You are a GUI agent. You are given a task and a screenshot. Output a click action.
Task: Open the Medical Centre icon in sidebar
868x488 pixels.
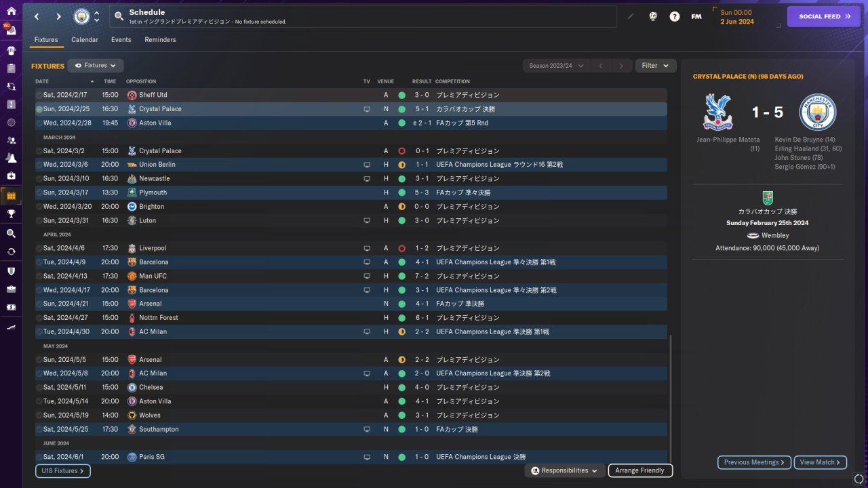point(11,176)
